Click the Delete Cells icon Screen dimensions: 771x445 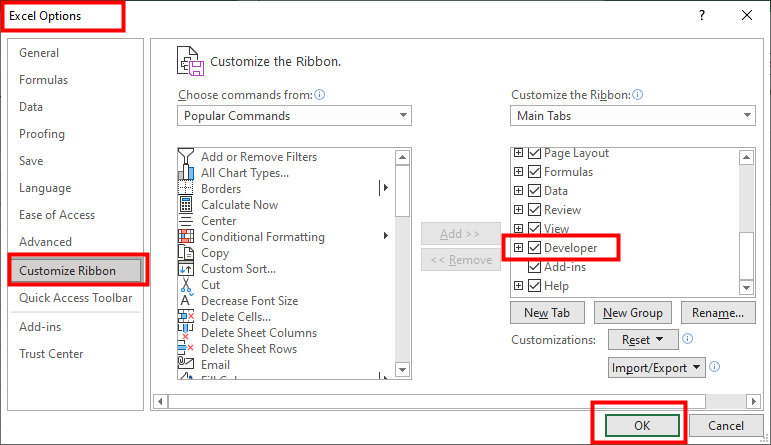186,317
